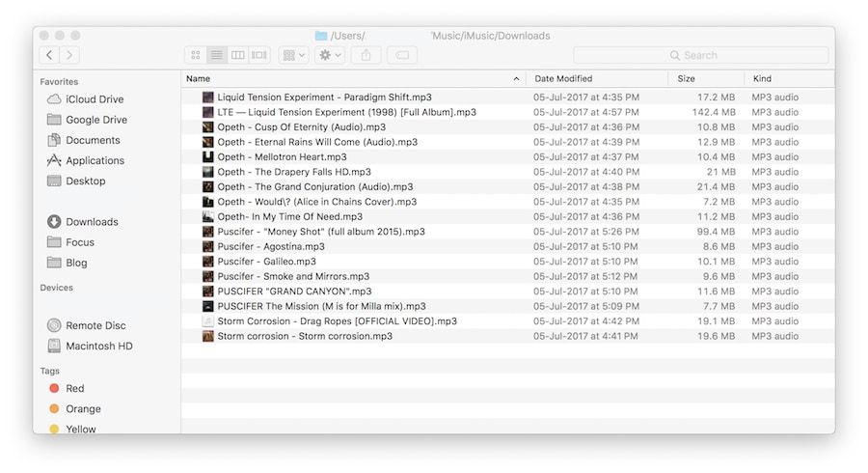
Task: Switch to Cover Flow view
Action: pos(259,55)
